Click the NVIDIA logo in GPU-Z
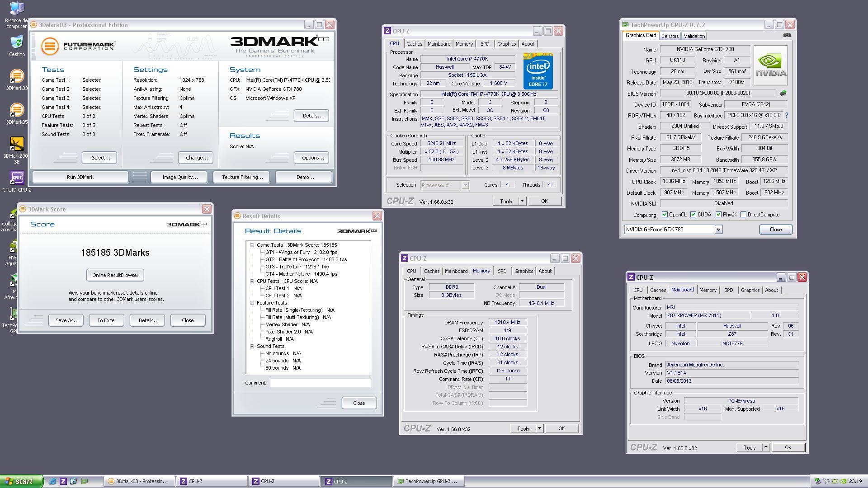This screenshot has height=488, width=868. pyautogui.click(x=771, y=65)
